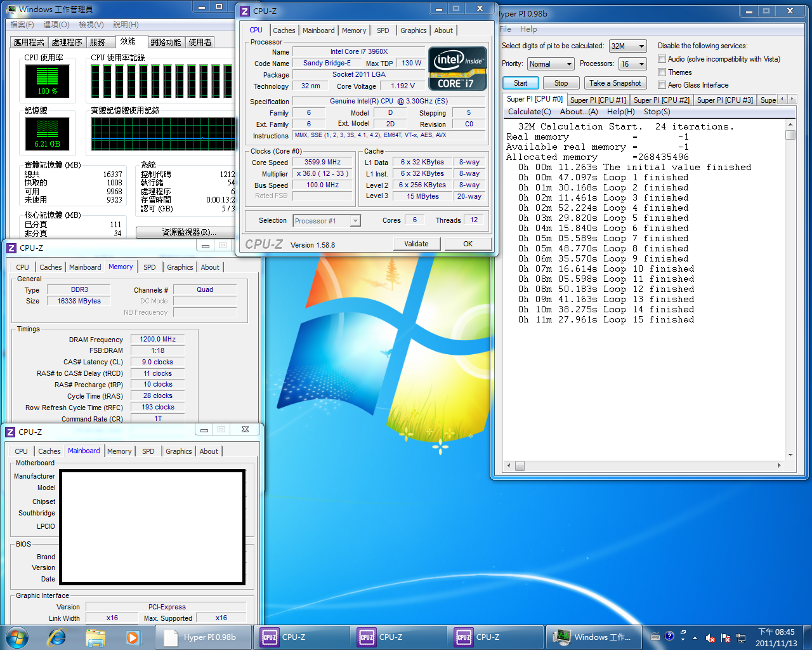This screenshot has height=650, width=812.
Task: Check the Themes checkbox in Hyper PI
Action: [x=662, y=72]
